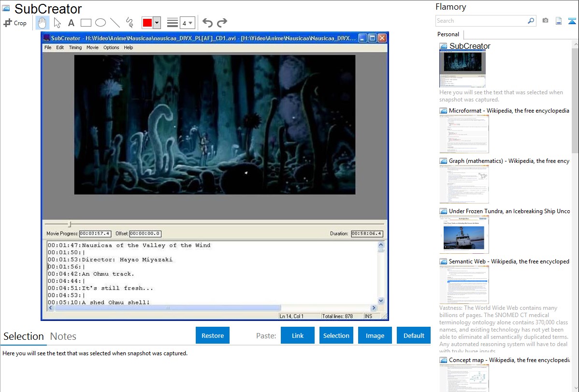579x392 pixels.
Task: Click the snapshot icon beside Semantic Web title
Action: pos(443,261)
